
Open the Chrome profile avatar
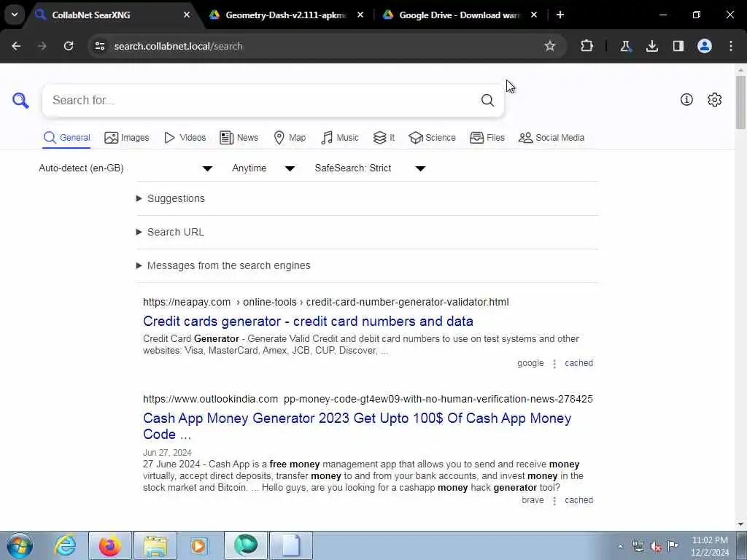tap(705, 46)
